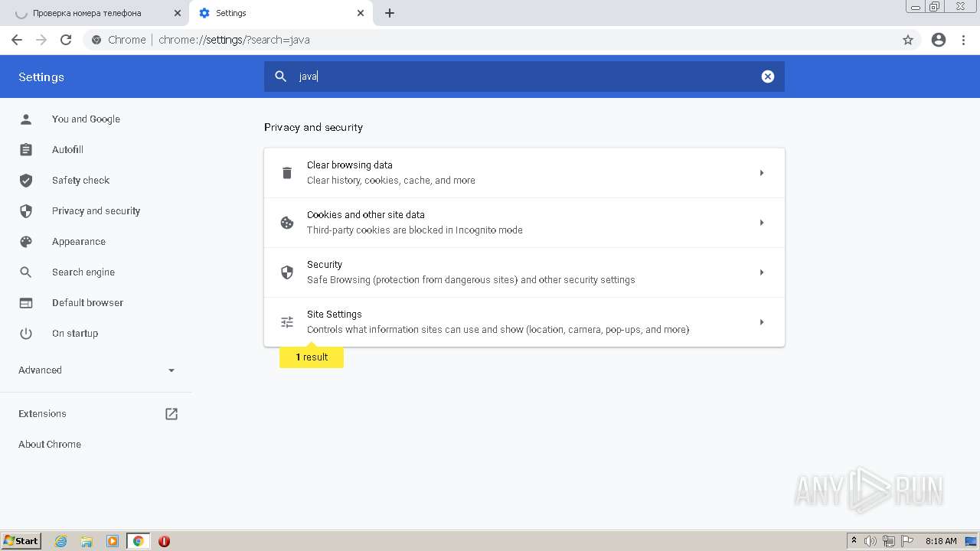
Task: Open Autofill settings
Action: click(x=67, y=150)
